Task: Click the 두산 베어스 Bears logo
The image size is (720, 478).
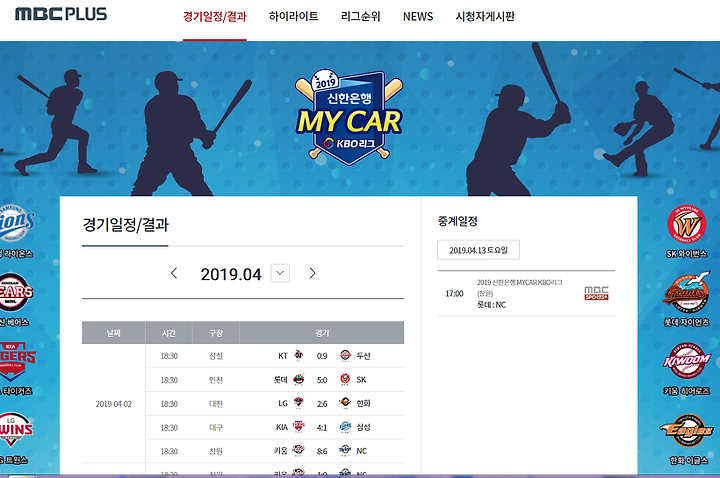Action: pos(16,292)
